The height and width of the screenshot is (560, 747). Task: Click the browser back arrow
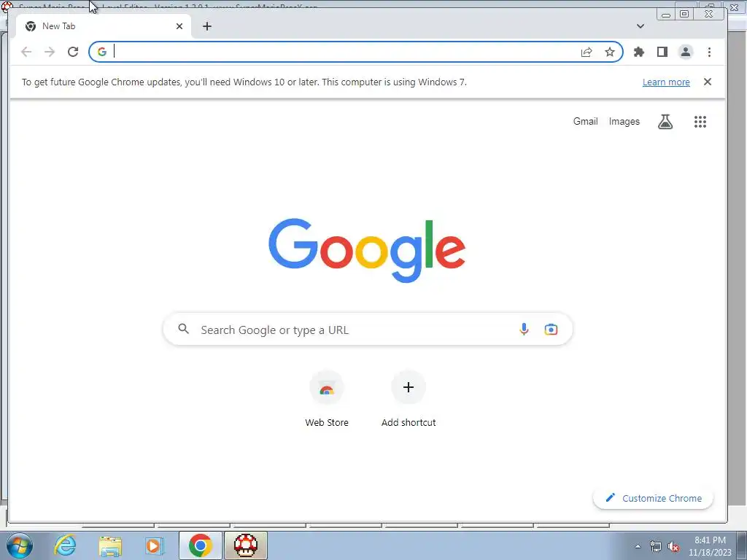point(26,52)
